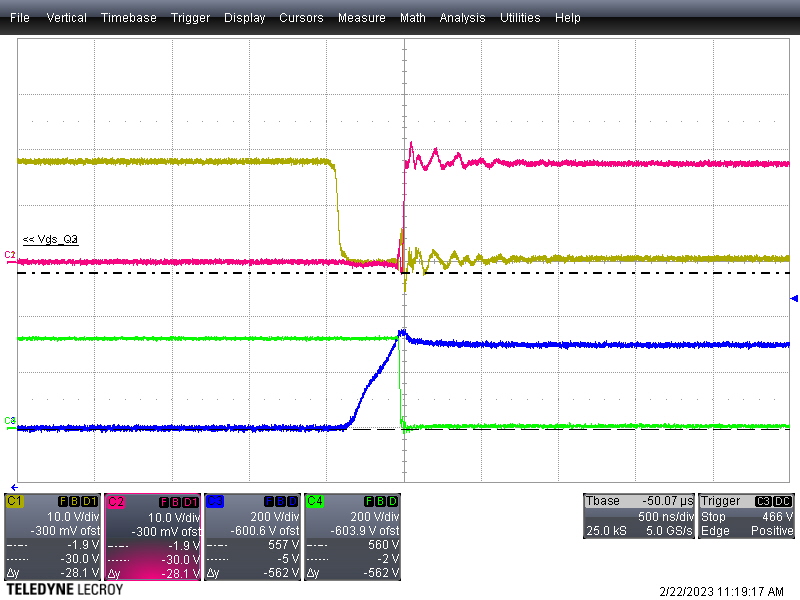Click the D indicator in C4 descriptor

(392, 502)
